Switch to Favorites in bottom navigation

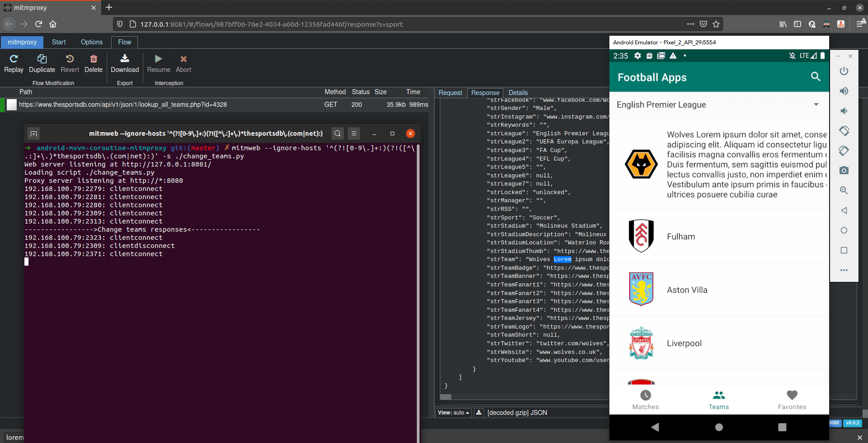pos(792,400)
